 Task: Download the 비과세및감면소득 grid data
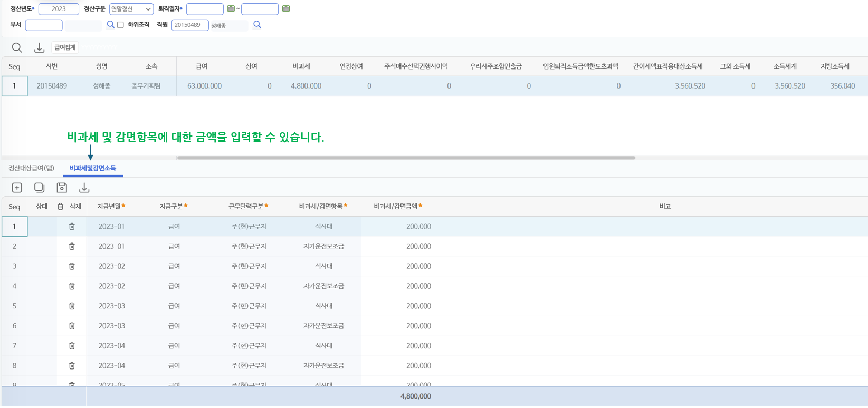[x=84, y=188]
